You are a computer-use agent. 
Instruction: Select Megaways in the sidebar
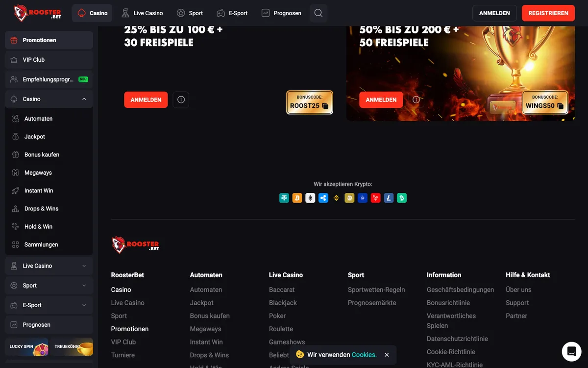[49, 173]
